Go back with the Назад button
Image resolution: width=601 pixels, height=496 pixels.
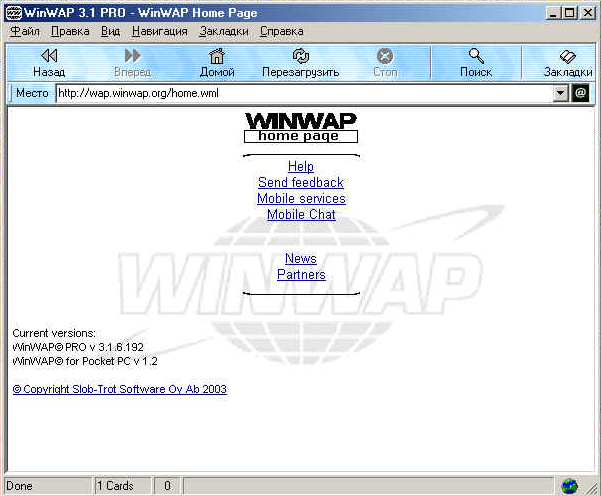pyautogui.click(x=49, y=63)
